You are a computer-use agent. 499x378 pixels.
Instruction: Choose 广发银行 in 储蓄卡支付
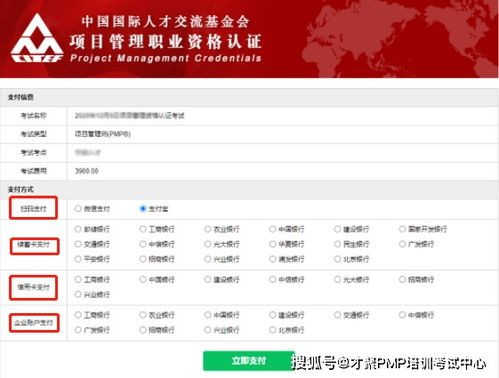[402, 244]
